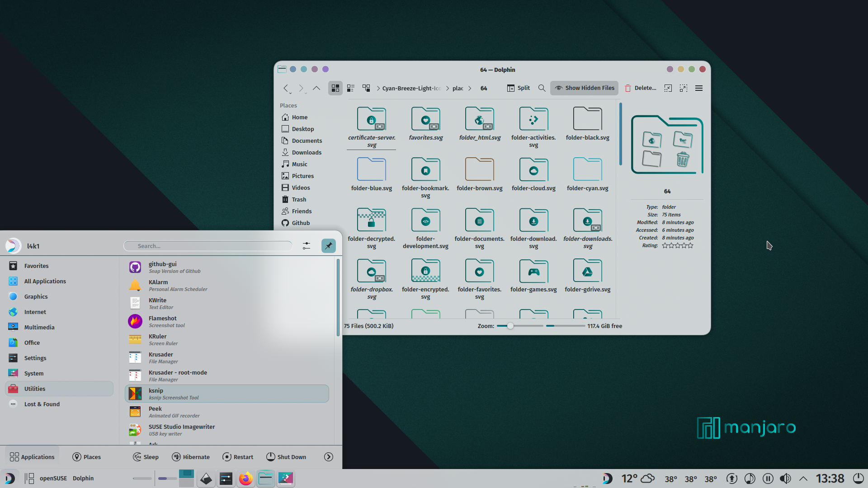Screen dimensions: 868x488
Task: Launch github-gui from launcher list
Action: coord(227,267)
